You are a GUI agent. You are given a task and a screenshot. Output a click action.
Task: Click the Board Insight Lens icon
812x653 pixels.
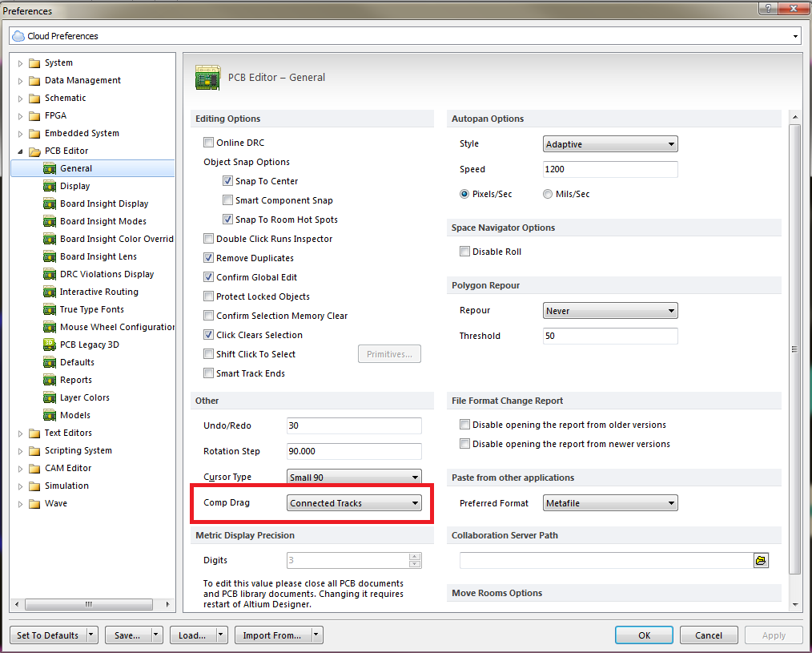click(x=50, y=256)
